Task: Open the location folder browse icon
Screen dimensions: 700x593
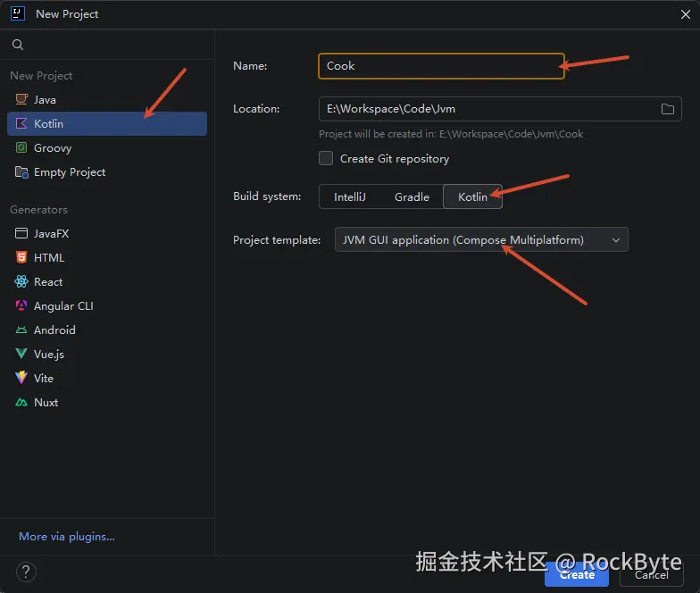Action: point(668,109)
